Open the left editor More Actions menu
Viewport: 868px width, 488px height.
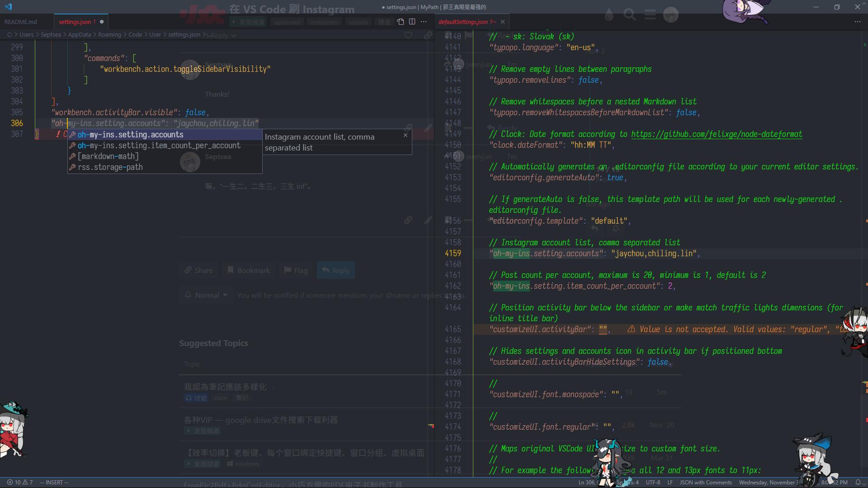pos(424,22)
